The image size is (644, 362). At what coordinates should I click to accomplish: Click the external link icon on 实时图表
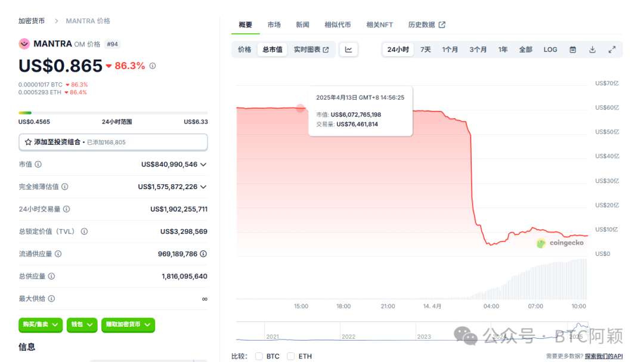[x=326, y=49]
